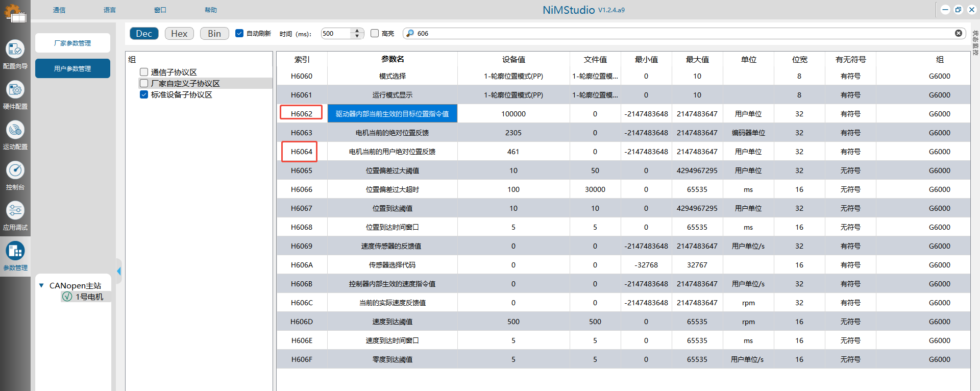Click the 位宽 column header
This screenshot has width=980, height=391.
(799, 59)
